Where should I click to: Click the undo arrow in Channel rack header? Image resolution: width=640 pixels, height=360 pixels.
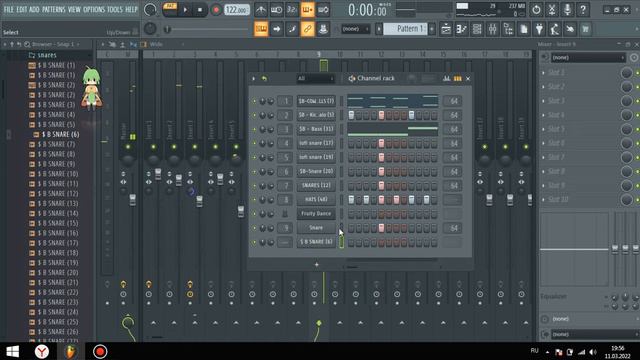[x=264, y=78]
